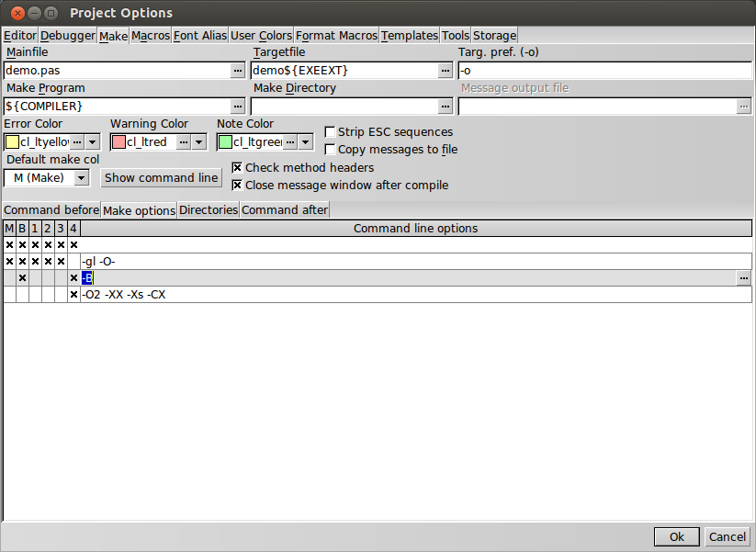756x552 pixels.
Task: Browse for Make Directory via ellipsis button
Action: [446, 107]
